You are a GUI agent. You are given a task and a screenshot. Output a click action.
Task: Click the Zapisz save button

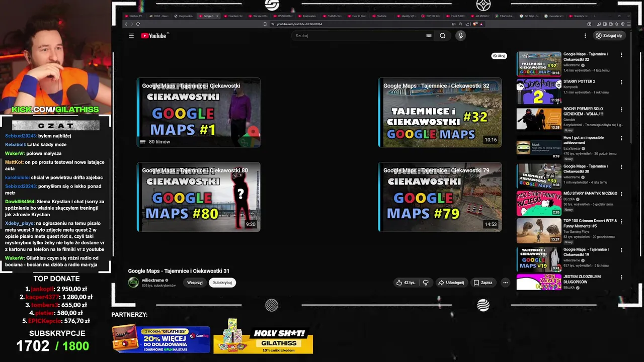pyautogui.click(x=483, y=283)
